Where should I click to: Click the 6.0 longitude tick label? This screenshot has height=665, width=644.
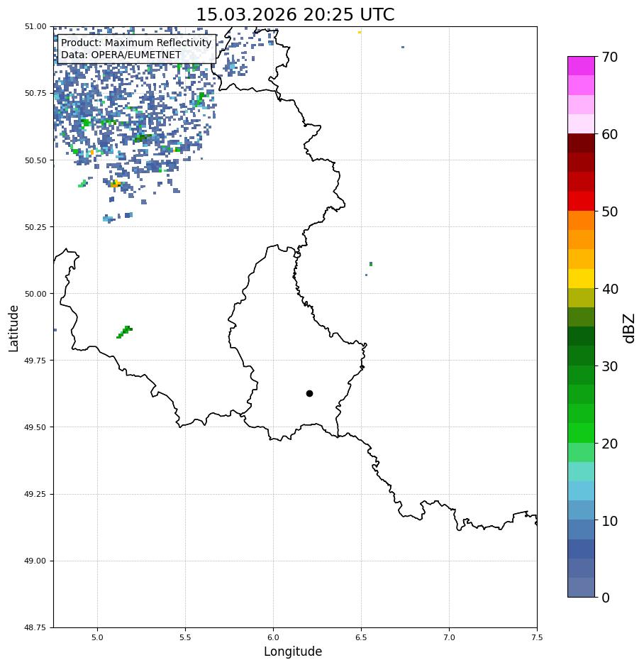click(273, 637)
